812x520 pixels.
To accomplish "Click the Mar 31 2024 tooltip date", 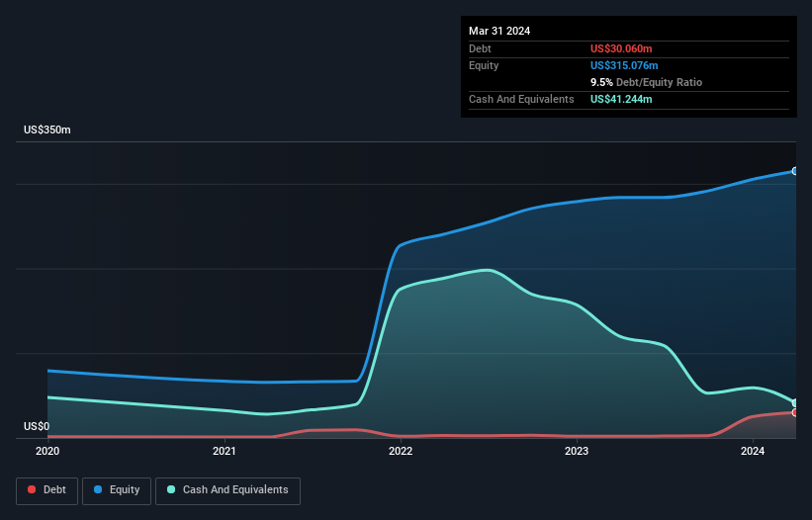I will click(499, 31).
